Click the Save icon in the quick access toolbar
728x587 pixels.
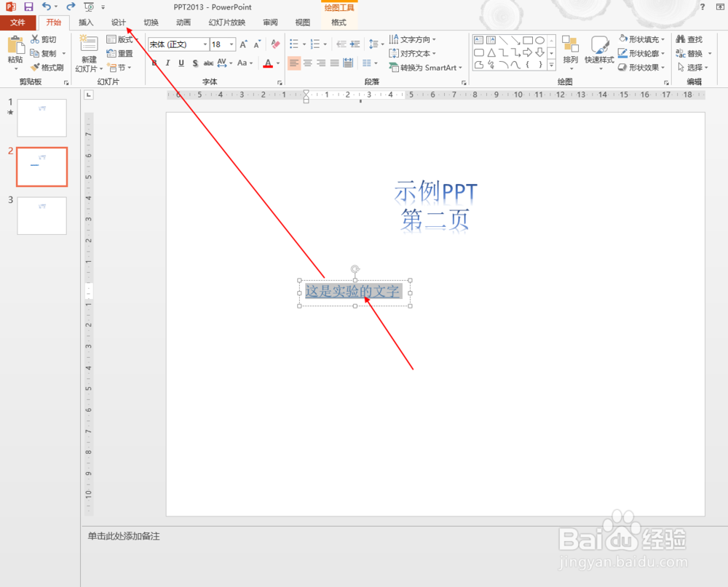point(29,7)
